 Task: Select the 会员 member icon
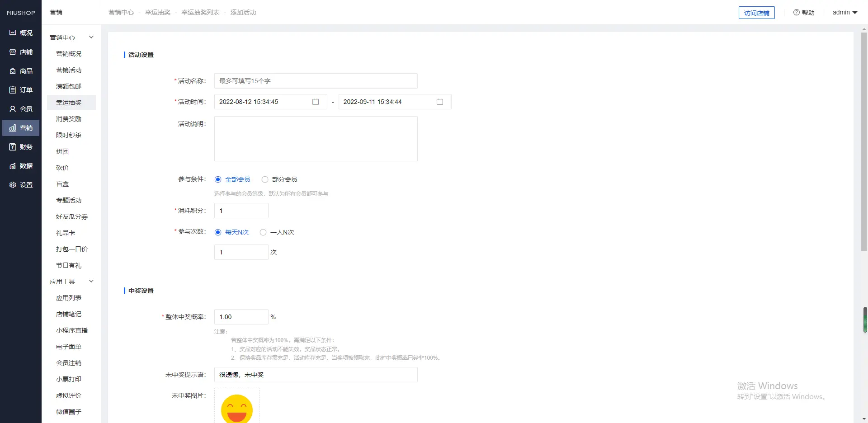click(x=13, y=109)
